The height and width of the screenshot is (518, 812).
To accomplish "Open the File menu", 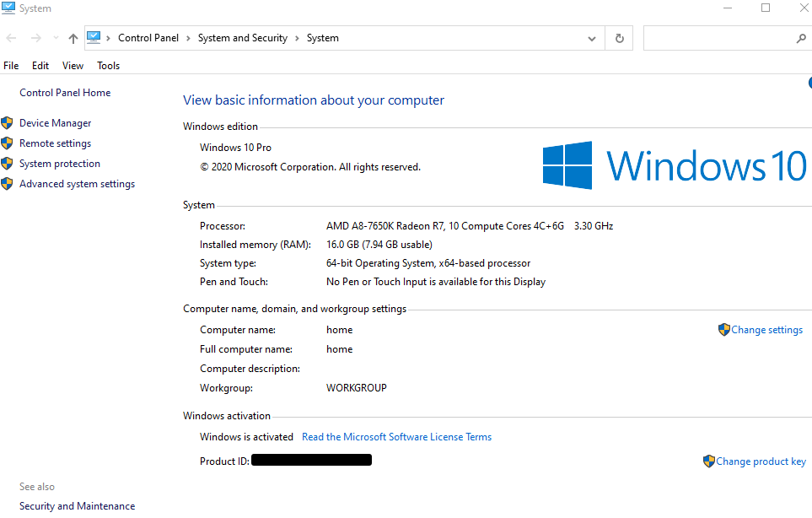I will coord(11,66).
